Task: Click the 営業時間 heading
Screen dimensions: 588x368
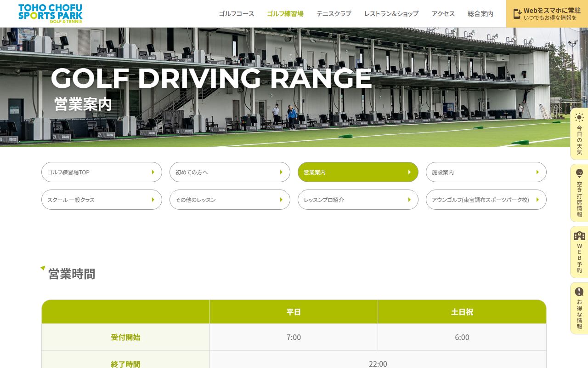Action: coord(72,274)
